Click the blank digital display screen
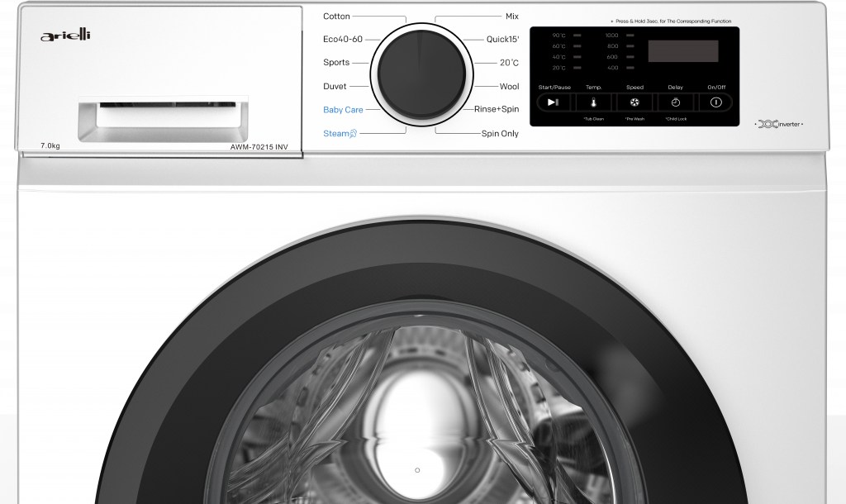Image resolution: width=846 pixels, height=504 pixels. (x=682, y=51)
